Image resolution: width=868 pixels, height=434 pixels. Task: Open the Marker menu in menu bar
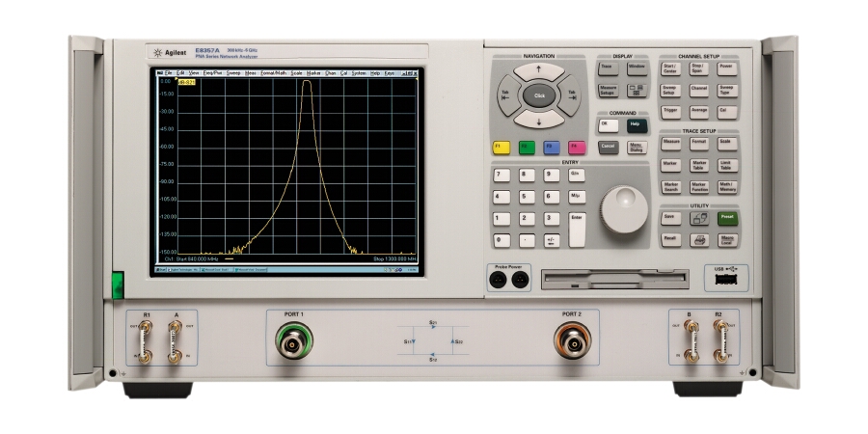(x=313, y=73)
